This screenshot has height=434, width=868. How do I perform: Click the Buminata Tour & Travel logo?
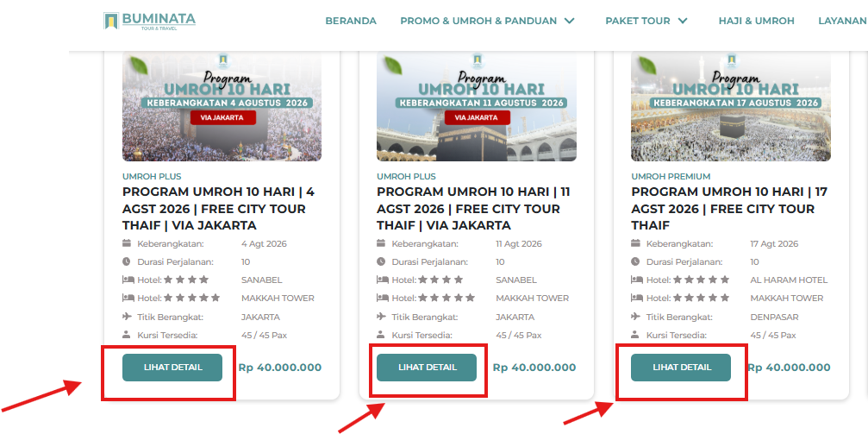click(x=149, y=21)
